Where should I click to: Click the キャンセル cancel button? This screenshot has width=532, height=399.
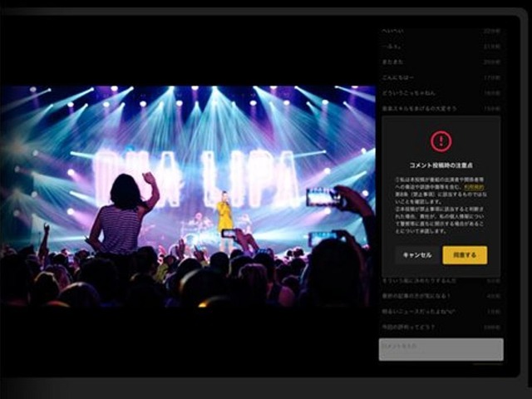point(417,255)
